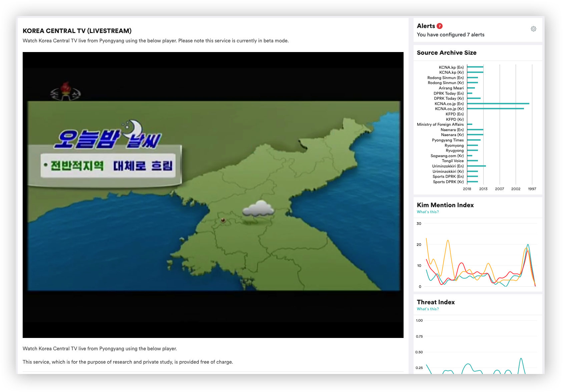Click the "Alerts" panel heading
563x392 pixels.
pyautogui.click(x=425, y=26)
